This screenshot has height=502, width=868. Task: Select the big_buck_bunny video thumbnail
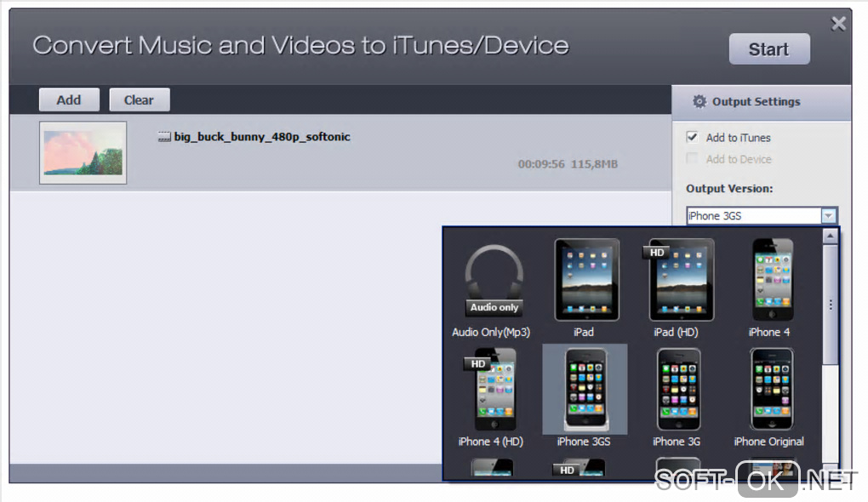(x=83, y=153)
